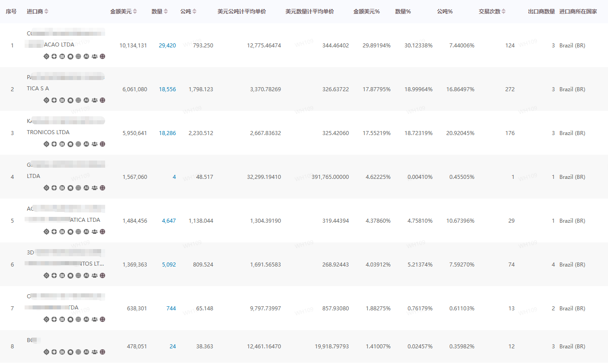Sort by 公吨 using its sort arrows
Image resolution: width=608 pixels, height=364 pixels.
click(x=195, y=12)
